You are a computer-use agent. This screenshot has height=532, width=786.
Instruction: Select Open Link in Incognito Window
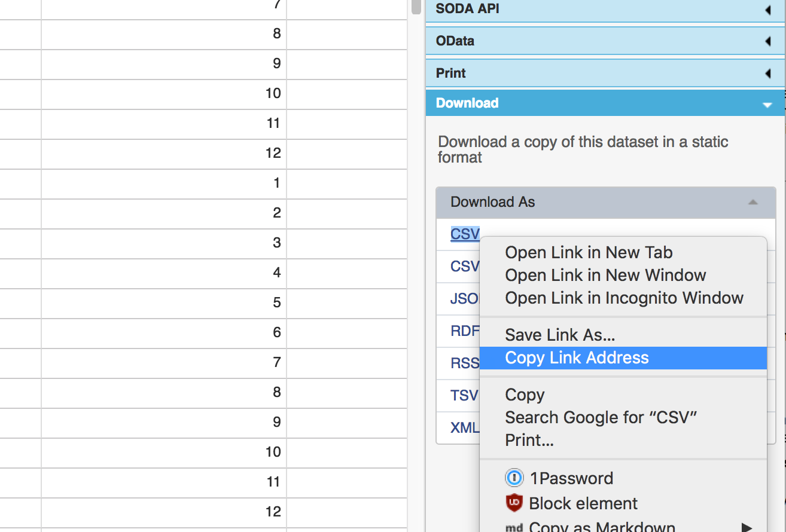(x=624, y=298)
